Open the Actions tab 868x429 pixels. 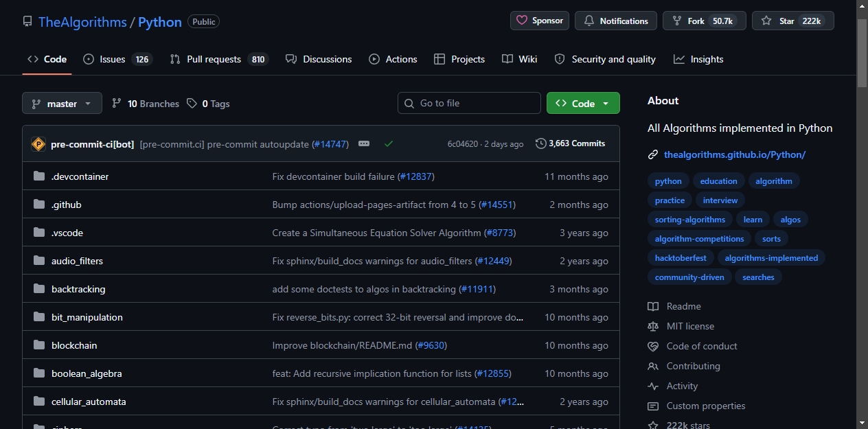(393, 59)
